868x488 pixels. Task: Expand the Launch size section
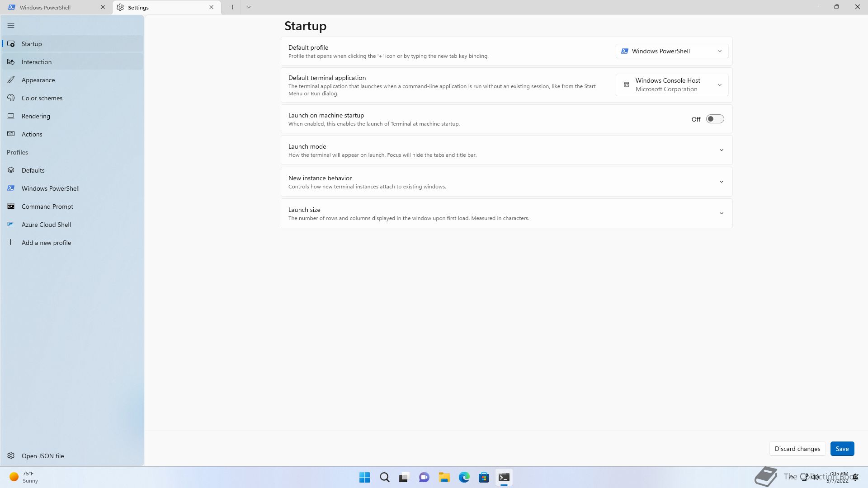click(721, 213)
